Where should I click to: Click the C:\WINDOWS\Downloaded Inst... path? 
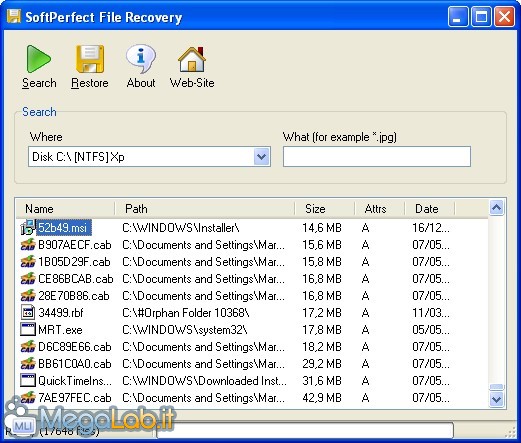pyautogui.click(x=204, y=381)
